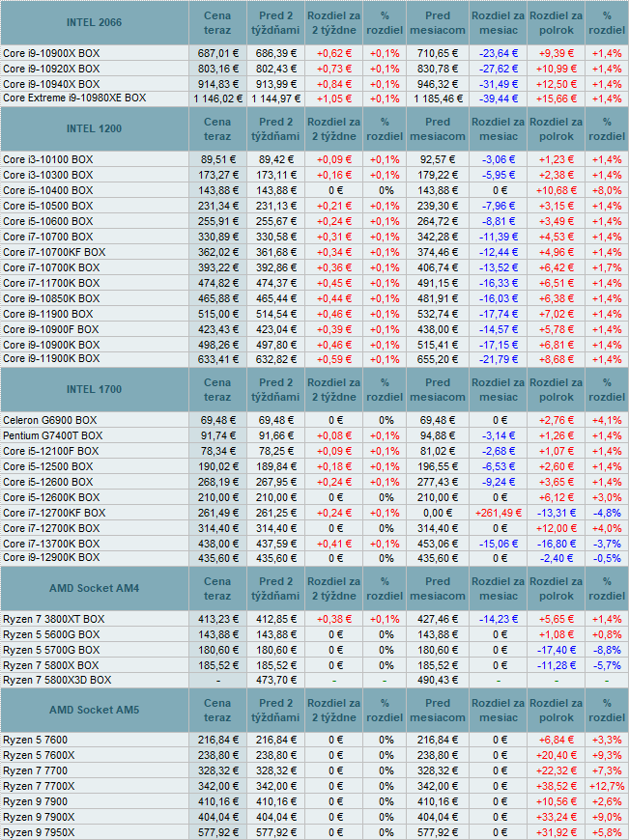Select the INTEL 1200 section header

(x=94, y=128)
